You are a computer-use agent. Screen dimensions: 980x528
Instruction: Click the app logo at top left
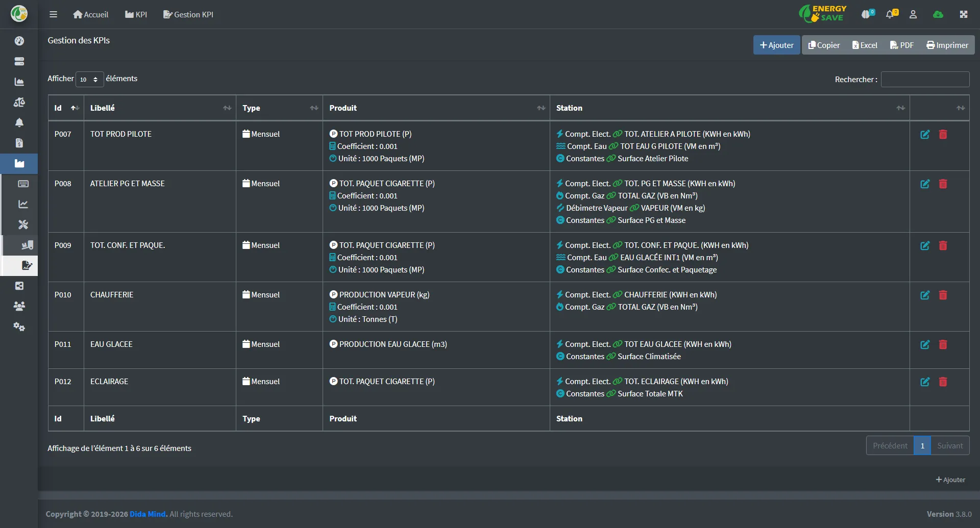pyautogui.click(x=19, y=14)
